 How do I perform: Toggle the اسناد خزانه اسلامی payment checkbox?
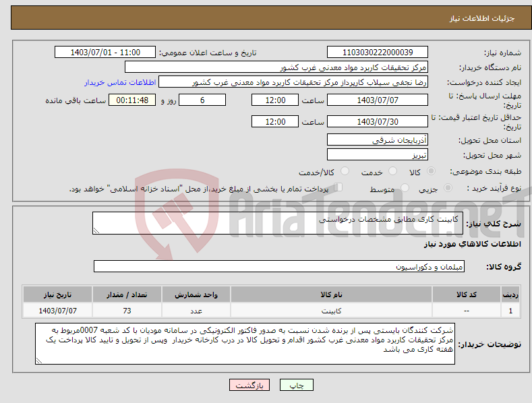click(338, 187)
